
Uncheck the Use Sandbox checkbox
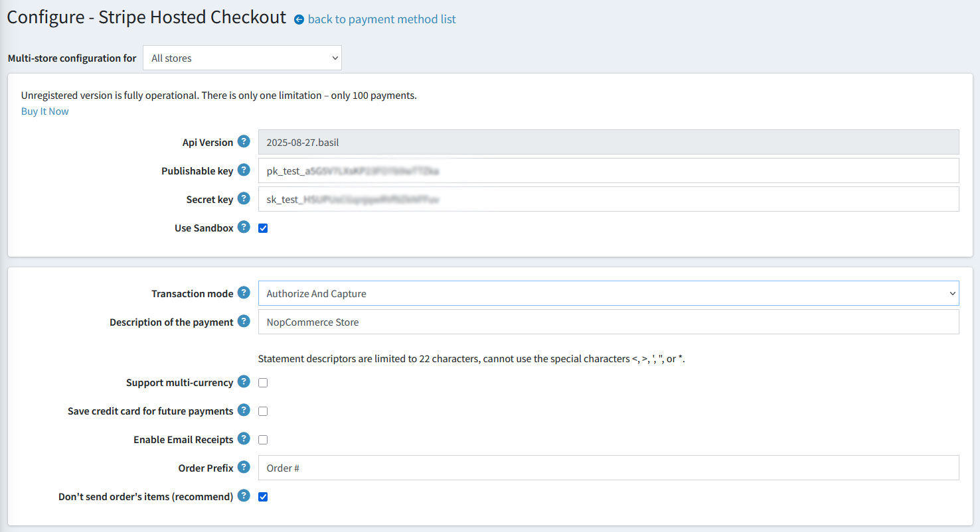coord(263,228)
